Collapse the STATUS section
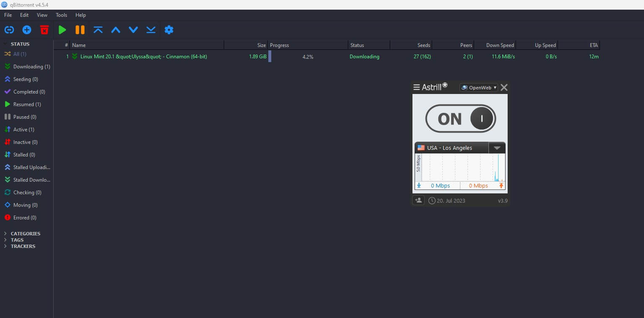The height and width of the screenshot is (318, 644). pos(5,44)
